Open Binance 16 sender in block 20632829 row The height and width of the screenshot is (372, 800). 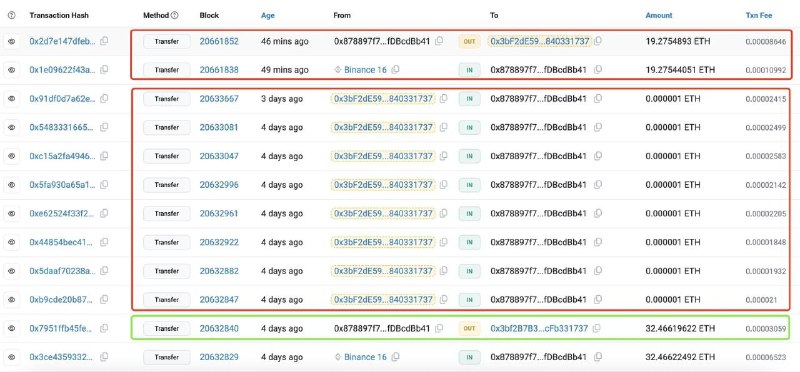click(365, 357)
